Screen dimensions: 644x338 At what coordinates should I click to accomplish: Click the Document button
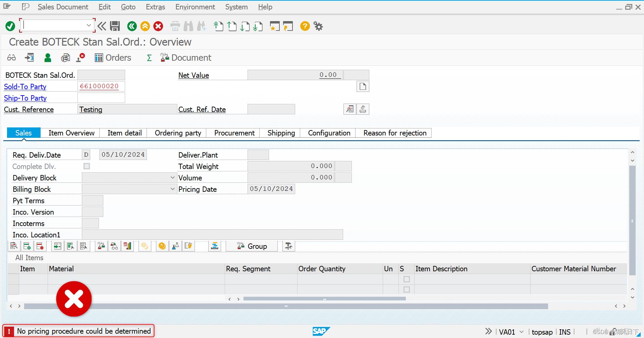(186, 58)
